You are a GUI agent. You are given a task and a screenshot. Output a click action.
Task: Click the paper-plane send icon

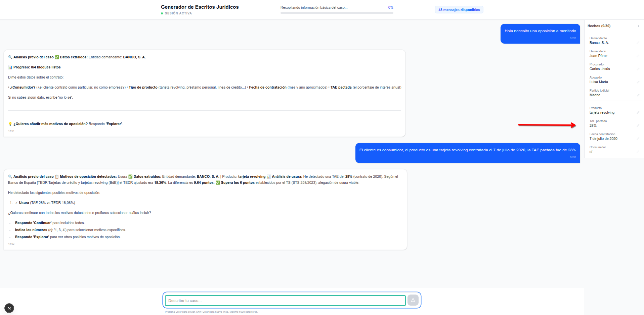point(413,300)
